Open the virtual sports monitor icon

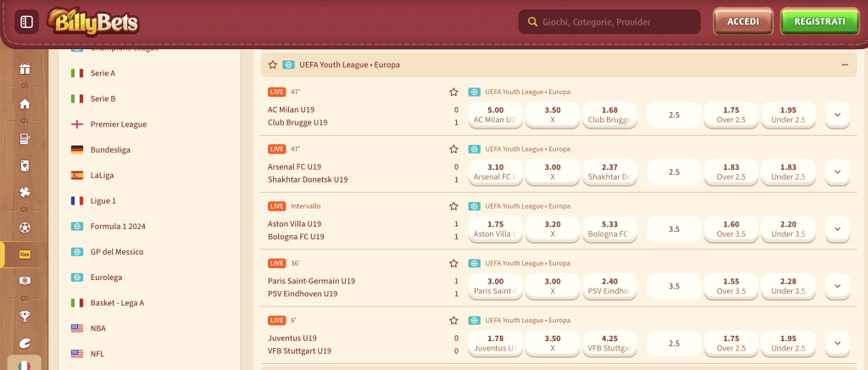click(25, 281)
